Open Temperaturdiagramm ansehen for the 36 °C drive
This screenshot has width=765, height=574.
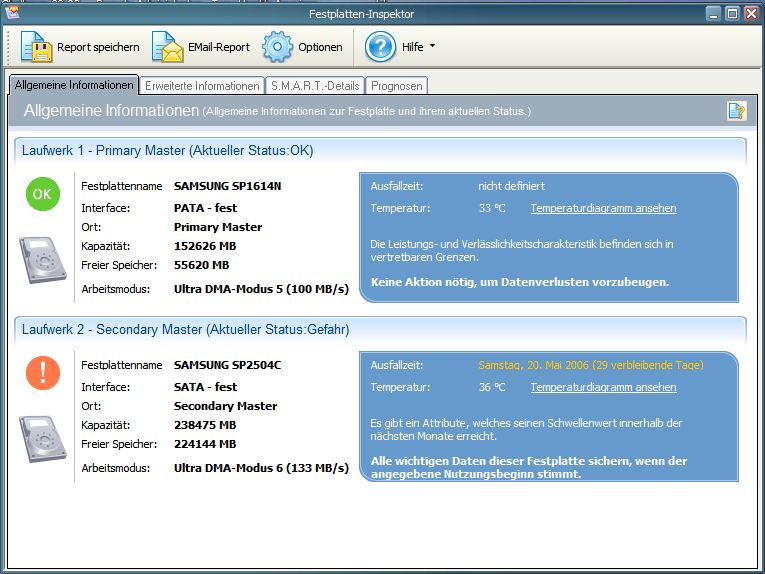coord(604,387)
